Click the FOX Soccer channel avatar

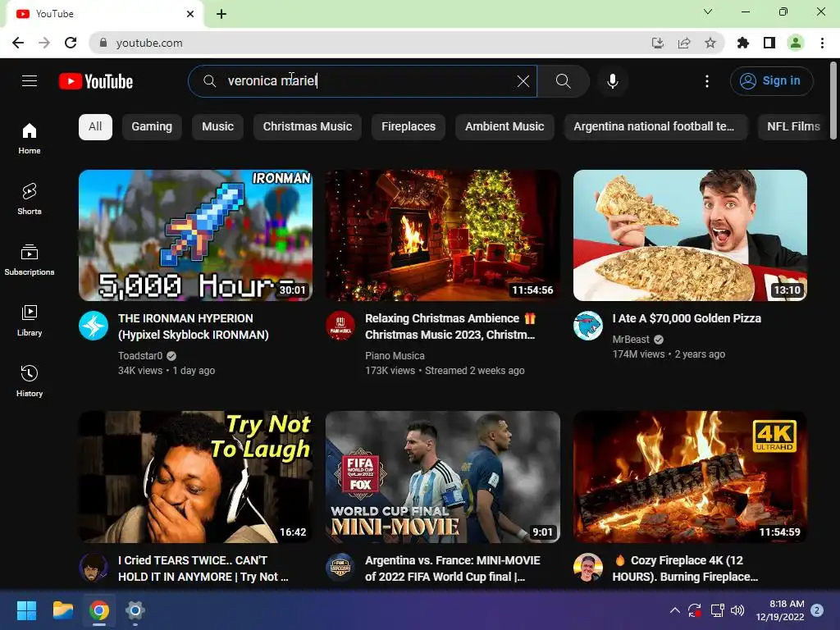click(340, 568)
